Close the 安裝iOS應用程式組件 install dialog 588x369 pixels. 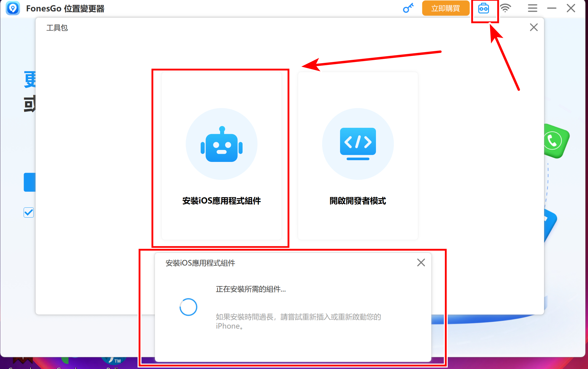421,262
